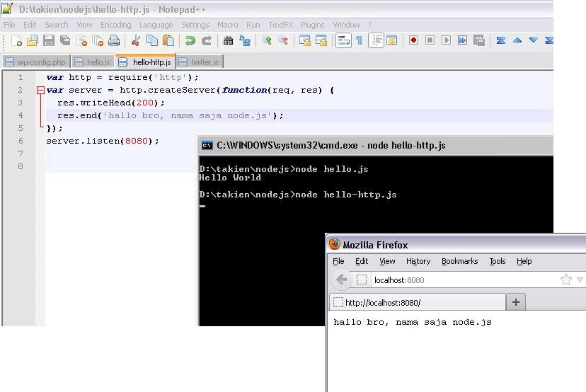Click the New file icon in Notepad++
Viewport: 586px width, 392px height.
coord(16,40)
